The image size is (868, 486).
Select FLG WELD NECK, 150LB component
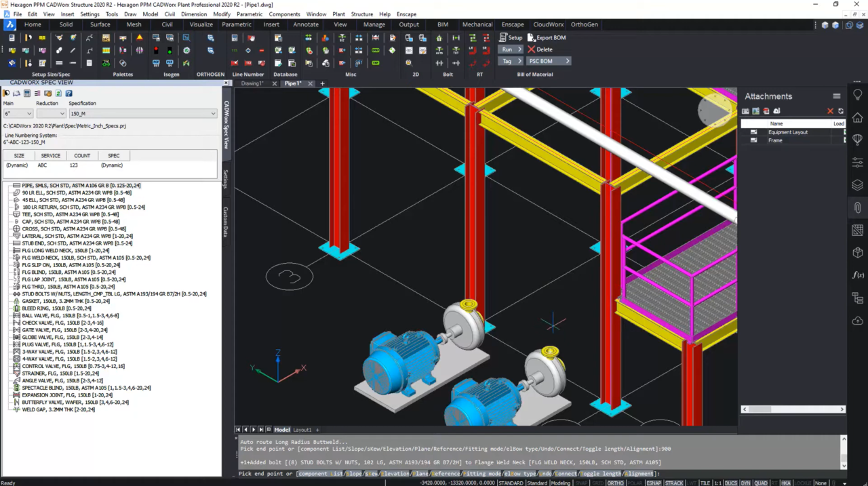[86, 258]
